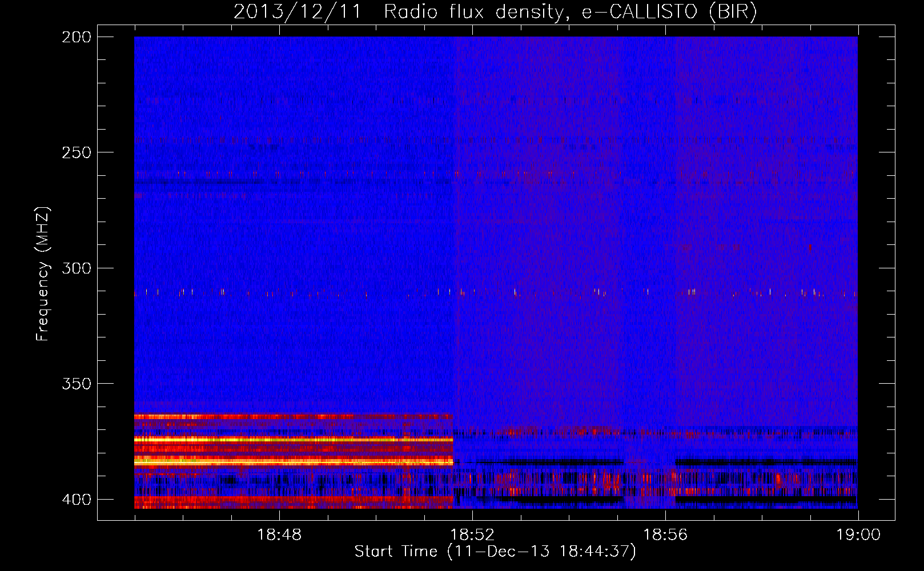
Task: Click the 'Frequency (MHZ)' axis label
Action: (43, 274)
